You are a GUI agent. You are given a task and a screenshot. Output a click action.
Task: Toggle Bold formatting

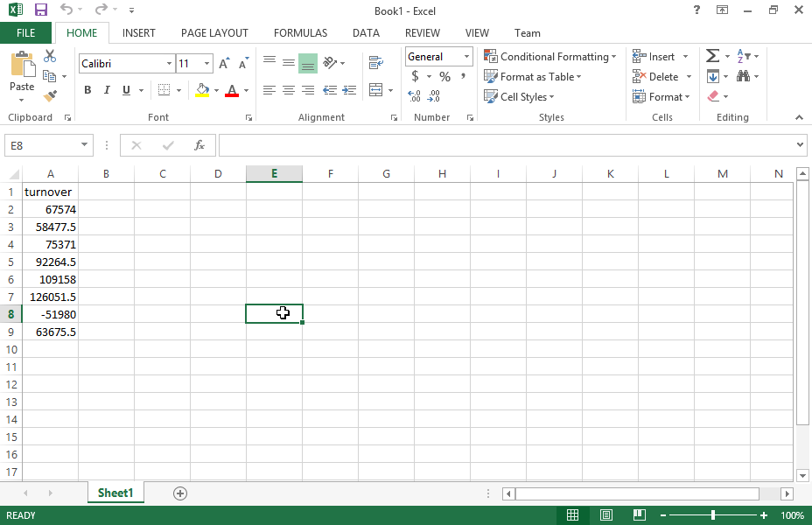pyautogui.click(x=87, y=90)
